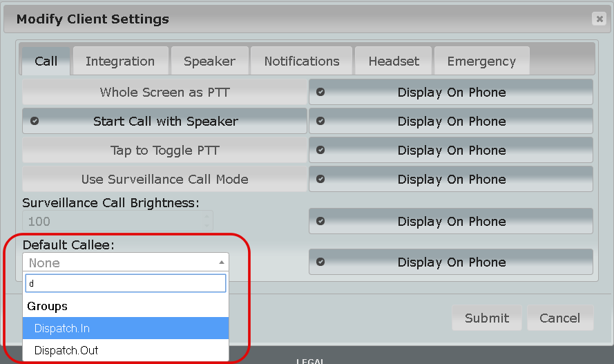This screenshot has width=614, height=364.
Task: Disable Start Call with Speaker
Action: pos(164,122)
